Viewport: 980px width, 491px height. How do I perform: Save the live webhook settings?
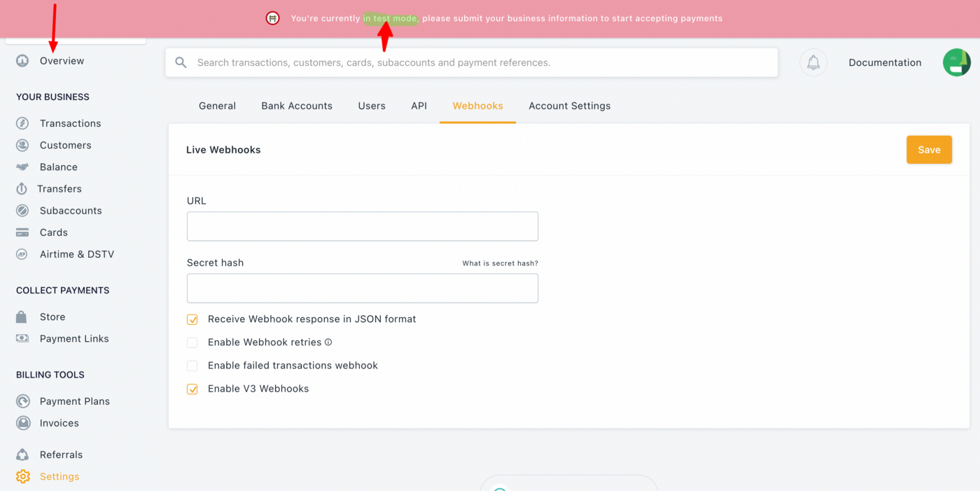tap(929, 150)
